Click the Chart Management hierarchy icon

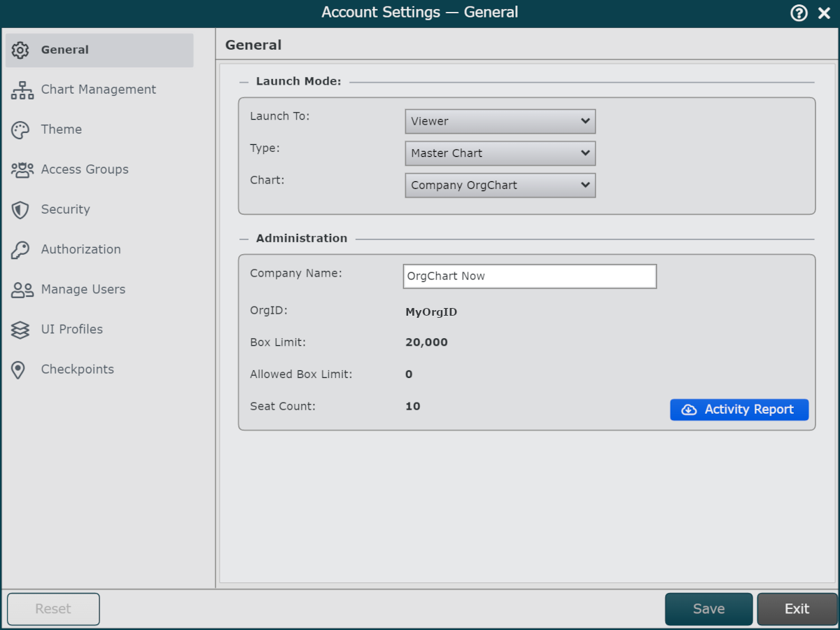(x=22, y=90)
